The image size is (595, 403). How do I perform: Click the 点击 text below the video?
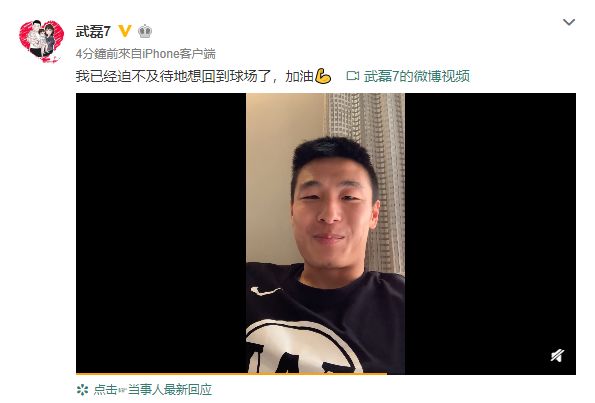tap(105, 390)
